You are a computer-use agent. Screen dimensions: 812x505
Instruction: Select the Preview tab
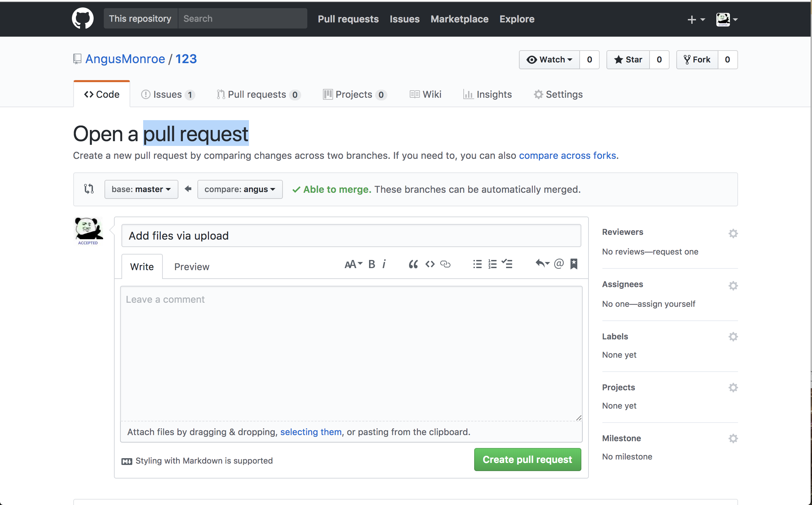(x=192, y=267)
